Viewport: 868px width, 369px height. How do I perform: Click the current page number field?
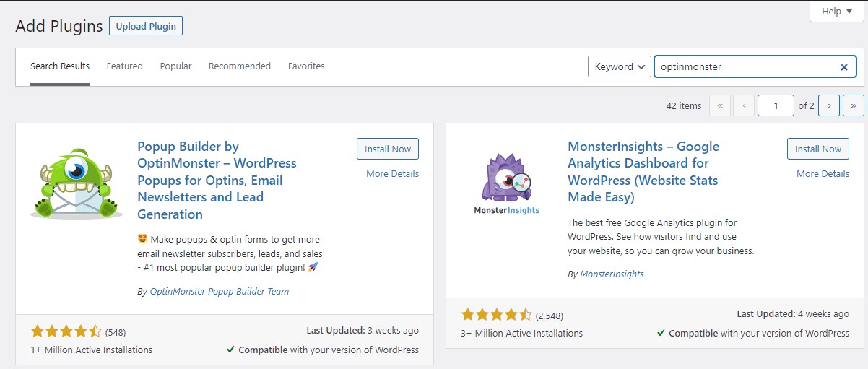tap(776, 105)
